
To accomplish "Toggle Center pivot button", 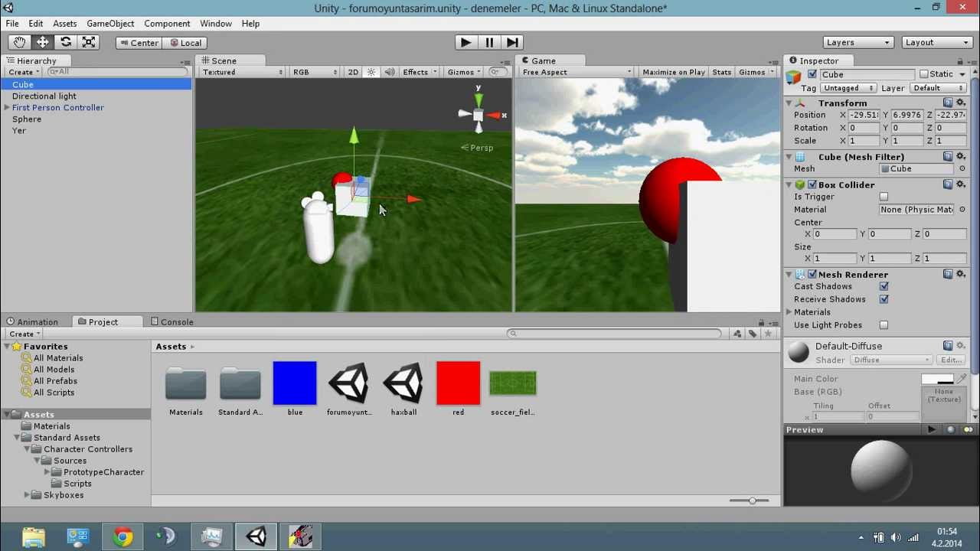I will pyautogui.click(x=139, y=43).
